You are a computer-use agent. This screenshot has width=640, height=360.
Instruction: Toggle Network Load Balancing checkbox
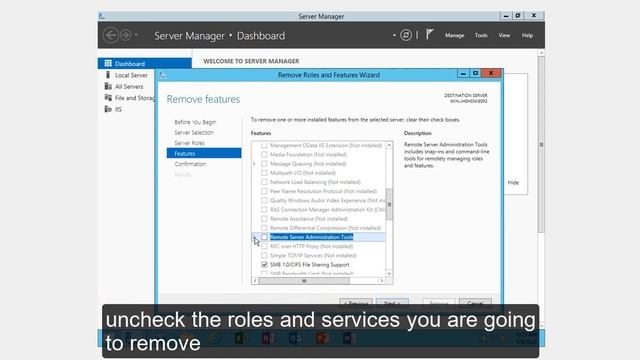[264, 182]
